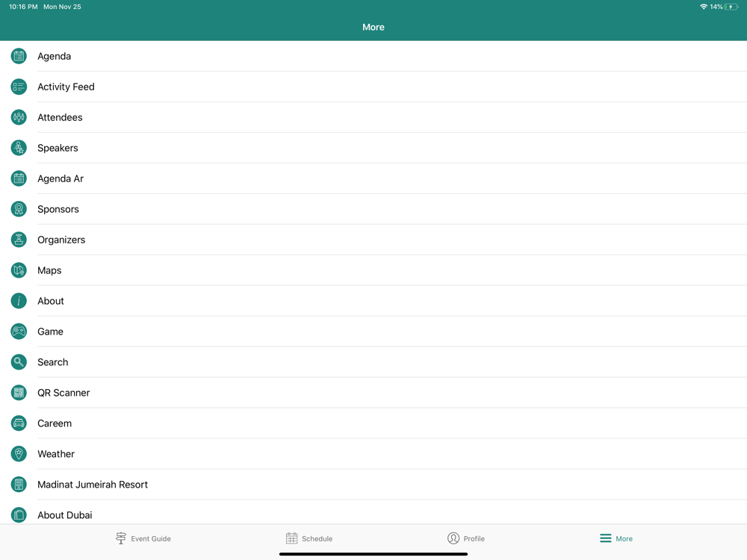
Task: Show the Weather entry
Action: click(373, 454)
